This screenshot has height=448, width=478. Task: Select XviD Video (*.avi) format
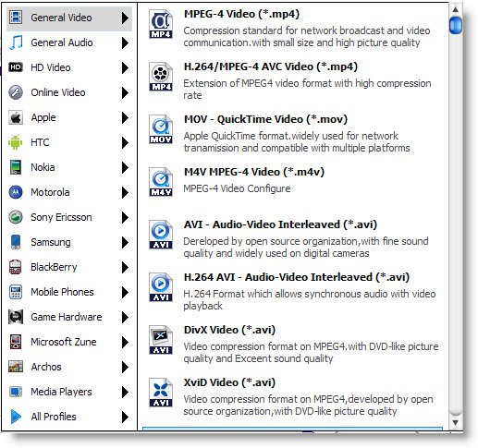(x=294, y=396)
